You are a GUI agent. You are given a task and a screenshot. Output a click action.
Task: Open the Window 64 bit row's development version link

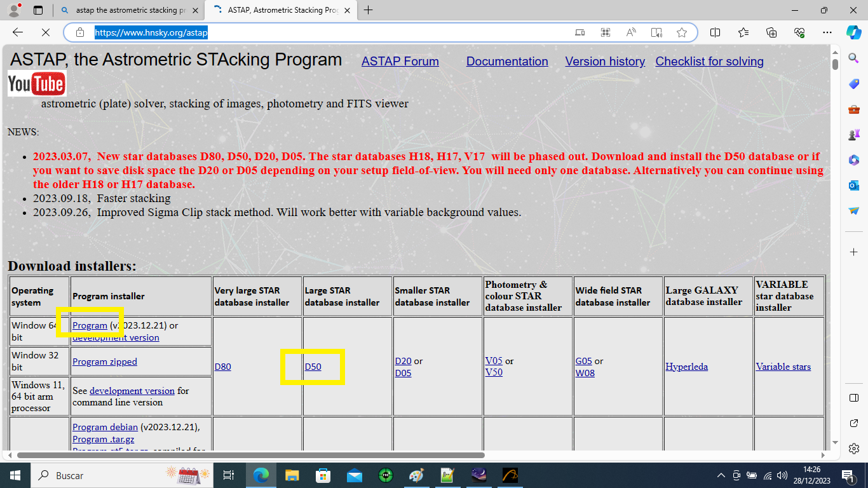point(116,337)
